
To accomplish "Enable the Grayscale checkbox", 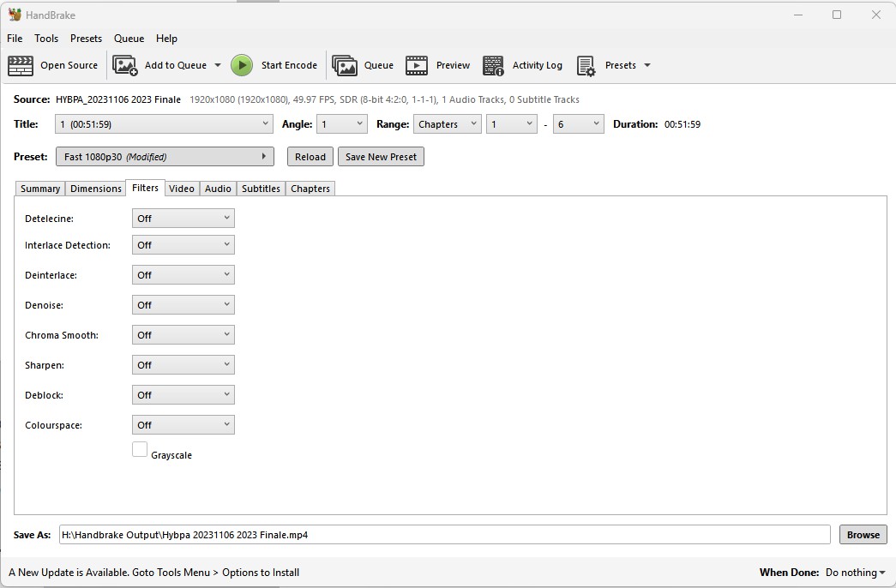I will point(140,449).
